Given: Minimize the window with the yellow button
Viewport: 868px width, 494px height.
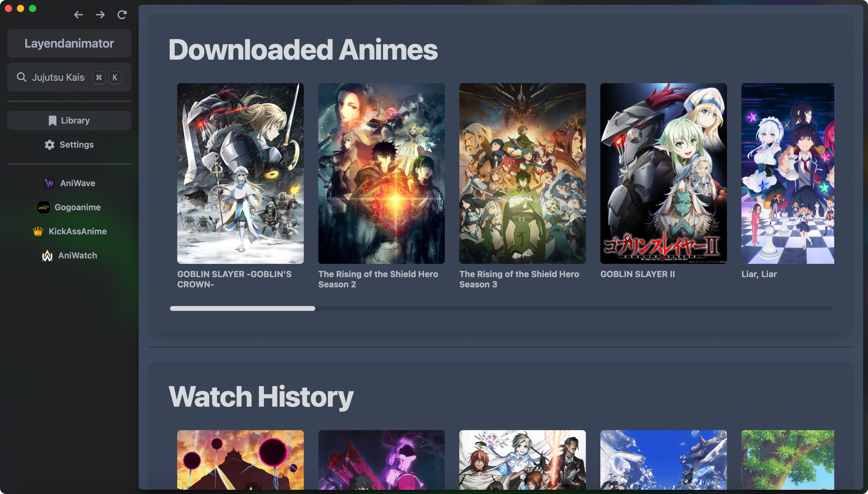Looking at the screenshot, I should click(20, 8).
